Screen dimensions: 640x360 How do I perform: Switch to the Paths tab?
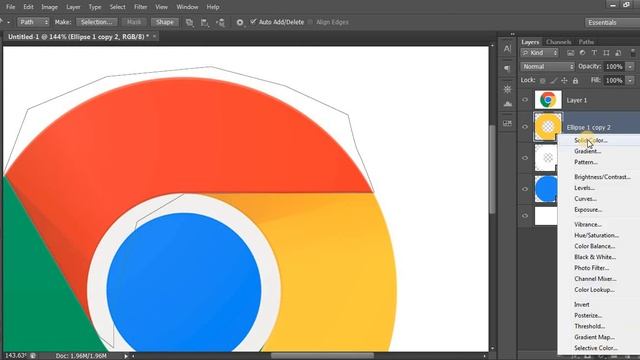pos(586,42)
